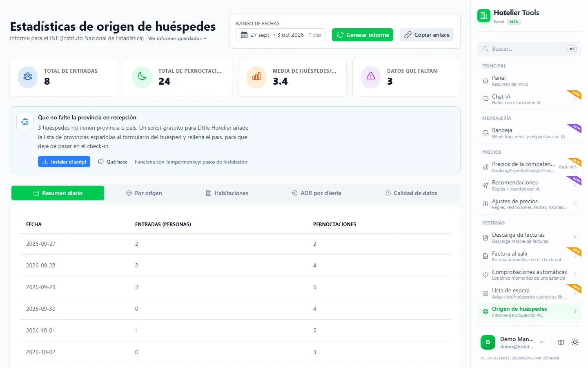The width and height of the screenshot is (588, 368).
Task: Click Qué hace info link
Action: click(113, 162)
